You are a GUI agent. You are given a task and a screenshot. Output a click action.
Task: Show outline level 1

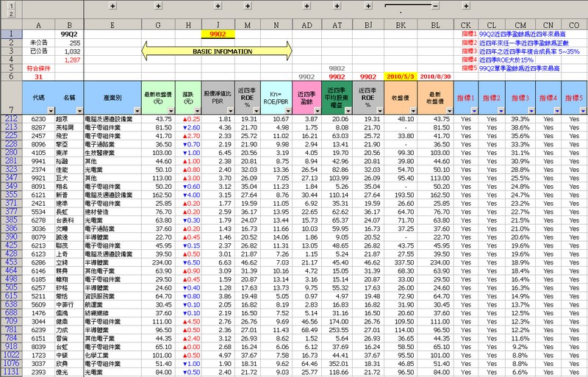11,6
